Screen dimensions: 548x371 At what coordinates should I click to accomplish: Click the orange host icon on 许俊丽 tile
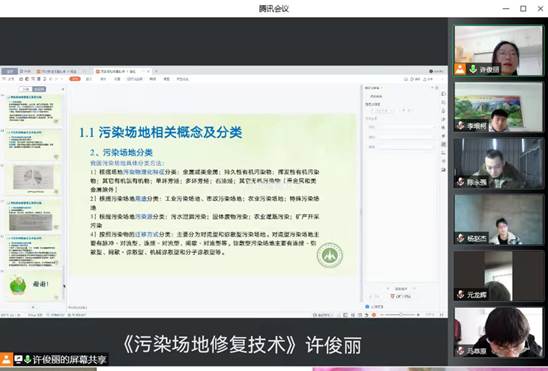tap(460, 69)
